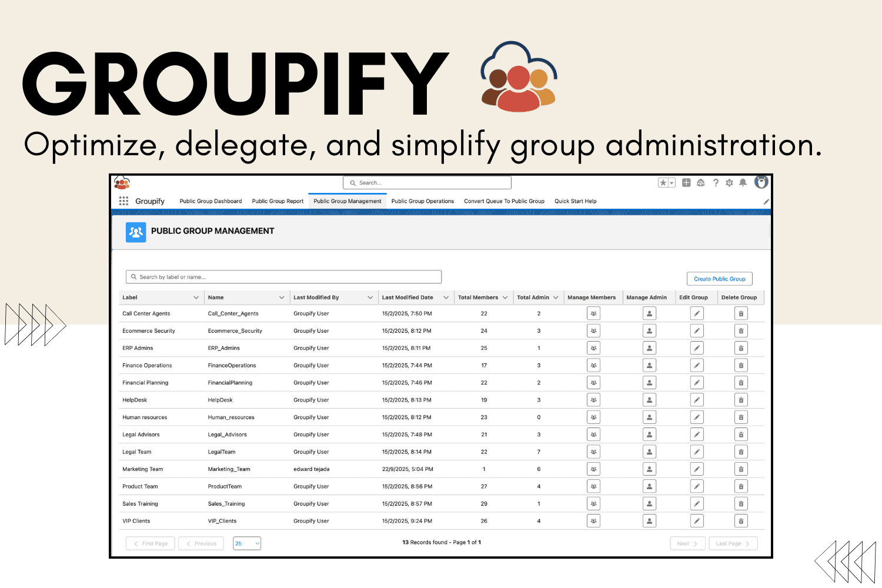Delete the Legal Advisors group
Screen dimensions: 882x588
pyautogui.click(x=741, y=435)
